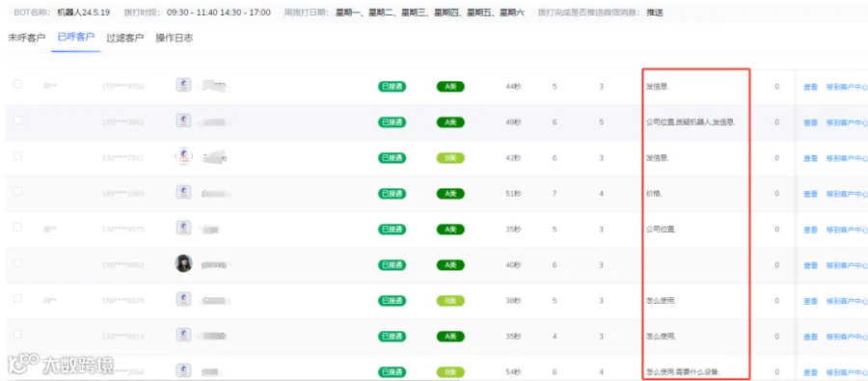The height and width of the screenshot is (381, 868).
Task: Select the avatar icon in the 138****9075 row
Action: click(x=184, y=228)
